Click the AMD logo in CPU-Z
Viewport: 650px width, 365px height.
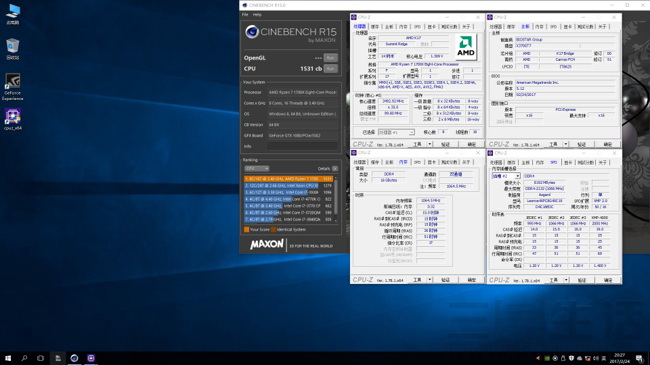point(466,47)
